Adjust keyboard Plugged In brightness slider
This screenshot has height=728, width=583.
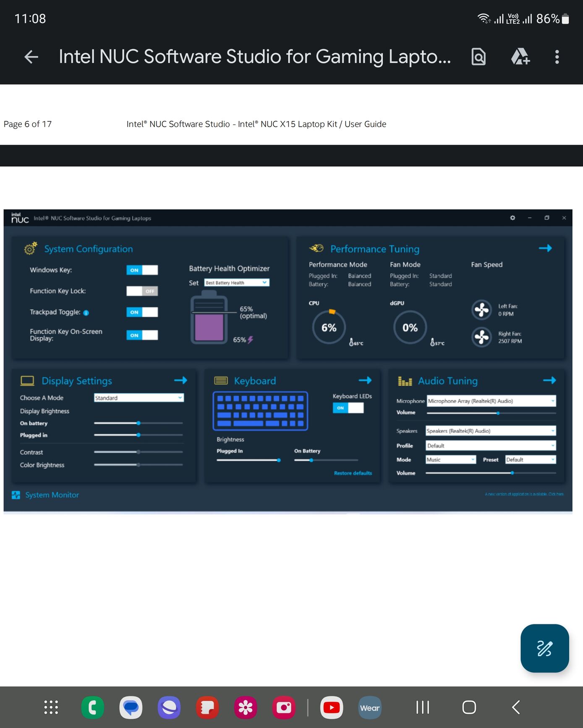(x=249, y=460)
